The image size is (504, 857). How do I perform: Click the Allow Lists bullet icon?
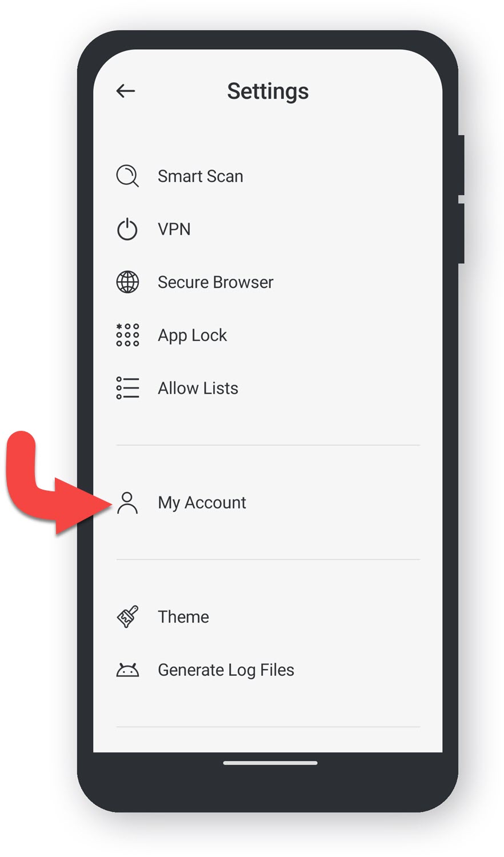click(x=127, y=388)
